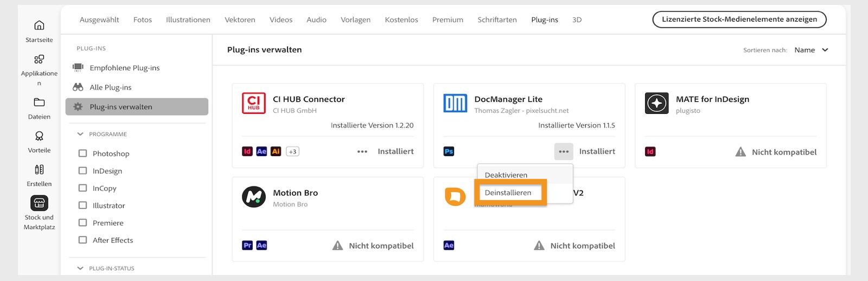
Task: Click the Alle Plug-ins binoculars icon
Action: (x=78, y=87)
